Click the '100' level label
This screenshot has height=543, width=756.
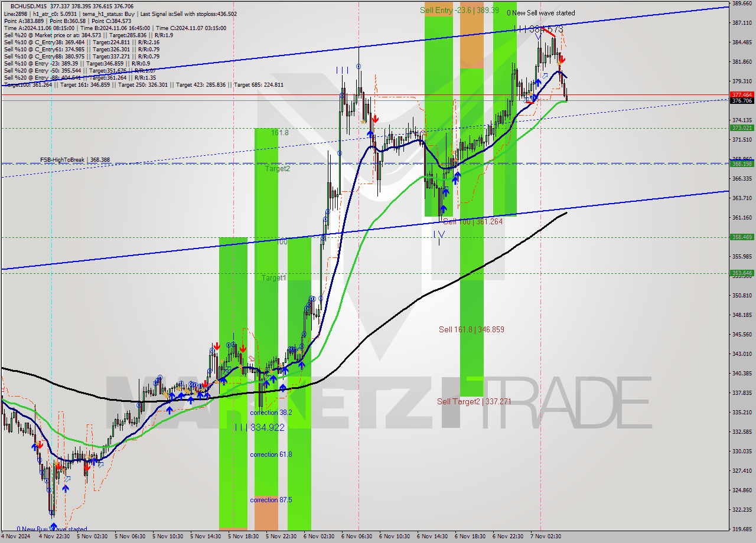(x=282, y=242)
